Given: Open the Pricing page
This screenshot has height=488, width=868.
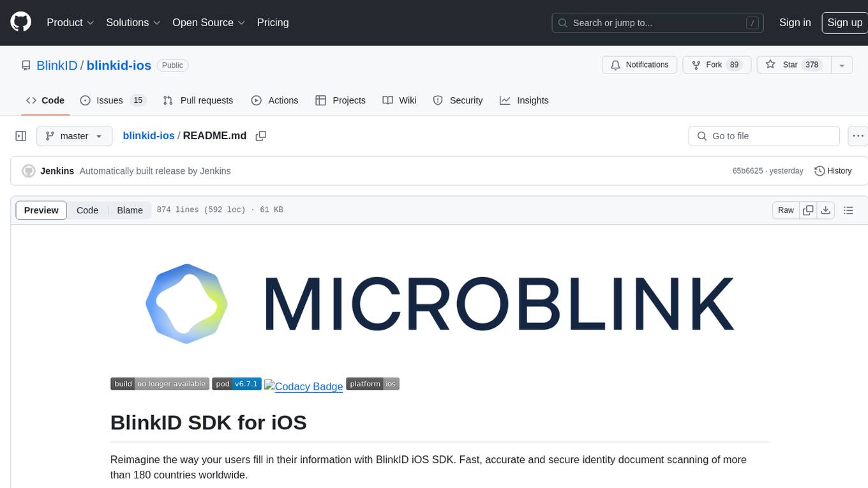Looking at the screenshot, I should point(273,22).
